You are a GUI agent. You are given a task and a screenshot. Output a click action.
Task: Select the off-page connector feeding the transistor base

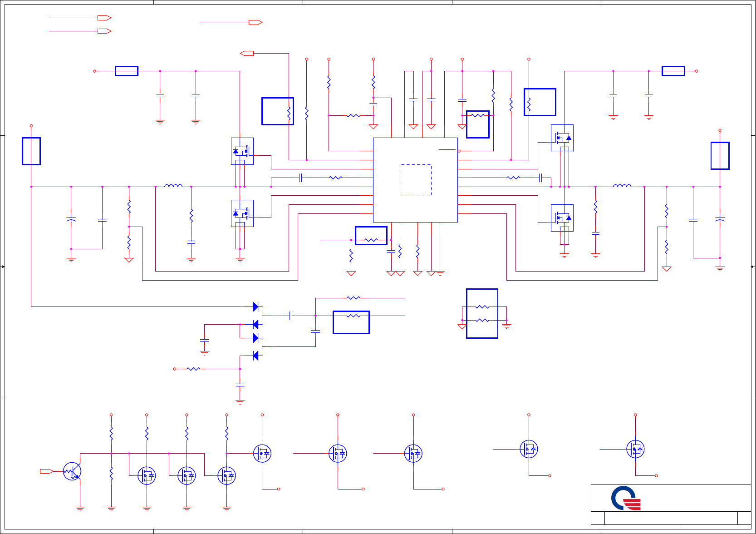47,471
